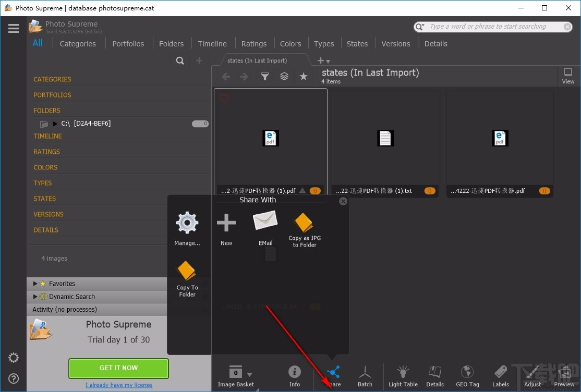Image resolution: width=581 pixels, height=392 pixels.
Task: Click the navigate forward arrow
Action: [x=244, y=76]
